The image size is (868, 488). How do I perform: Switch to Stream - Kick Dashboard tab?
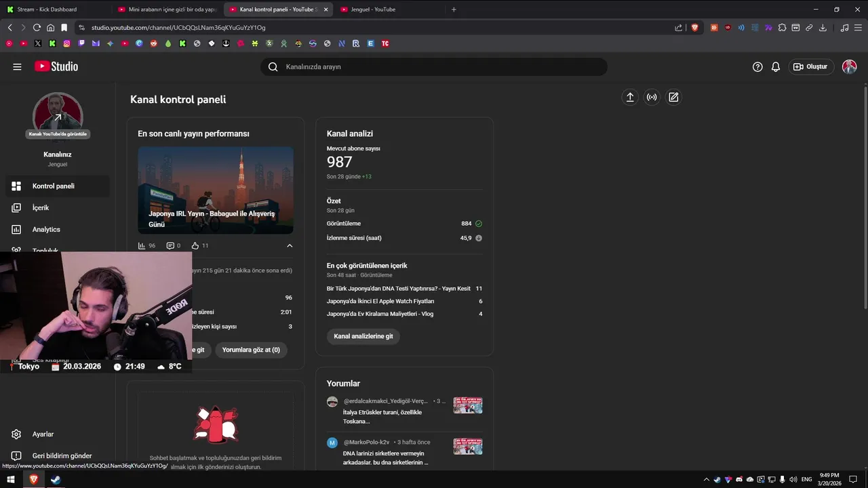coord(54,9)
